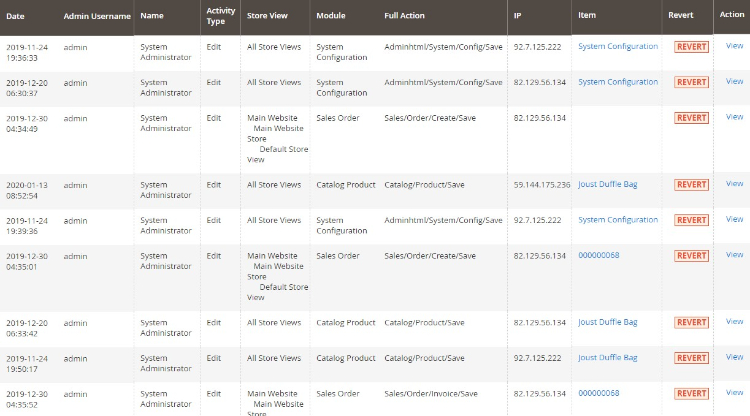This screenshot has width=750, height=416.
Task: Sort by the Activity Type column header
Action: coord(220,16)
